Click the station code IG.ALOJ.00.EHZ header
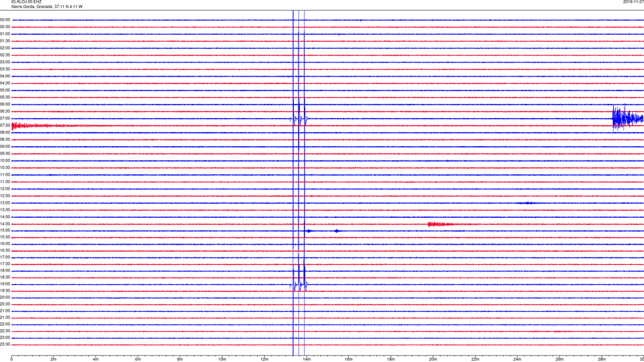This screenshot has height=362, width=644. 26,1
